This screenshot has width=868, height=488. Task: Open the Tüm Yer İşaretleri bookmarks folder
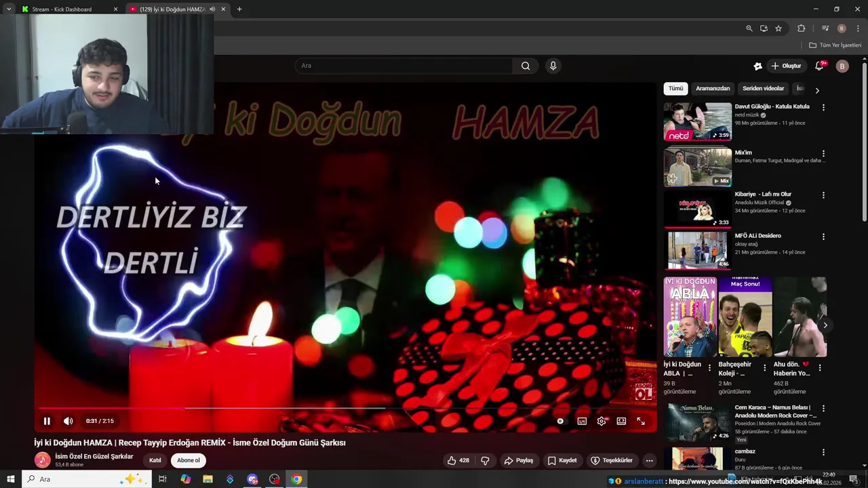click(x=835, y=45)
